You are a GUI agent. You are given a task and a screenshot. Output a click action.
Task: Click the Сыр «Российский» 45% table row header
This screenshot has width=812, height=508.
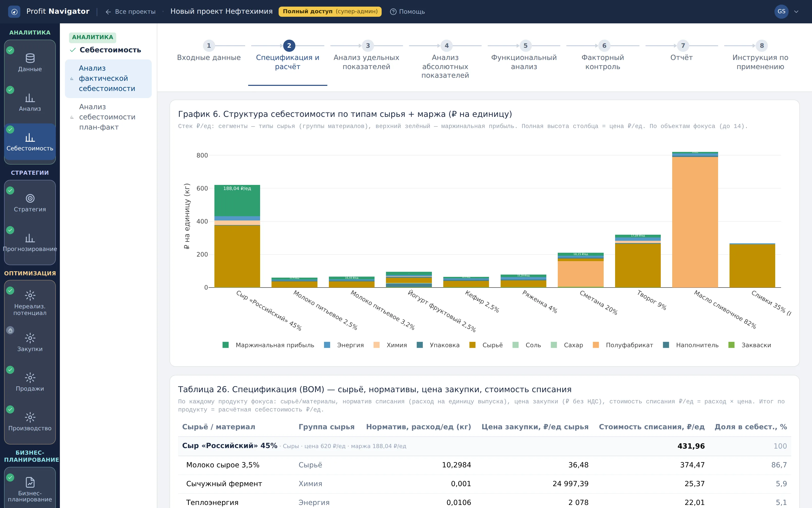484,446
